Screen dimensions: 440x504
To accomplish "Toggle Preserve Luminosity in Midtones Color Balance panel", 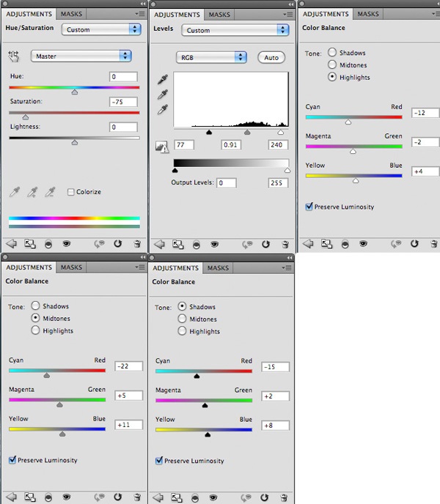I will (x=12, y=460).
